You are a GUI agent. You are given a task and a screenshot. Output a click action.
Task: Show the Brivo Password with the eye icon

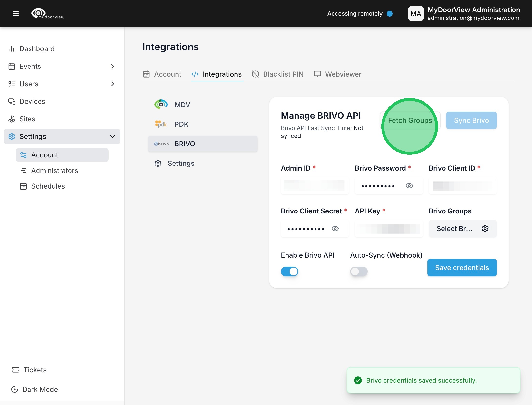click(x=409, y=186)
